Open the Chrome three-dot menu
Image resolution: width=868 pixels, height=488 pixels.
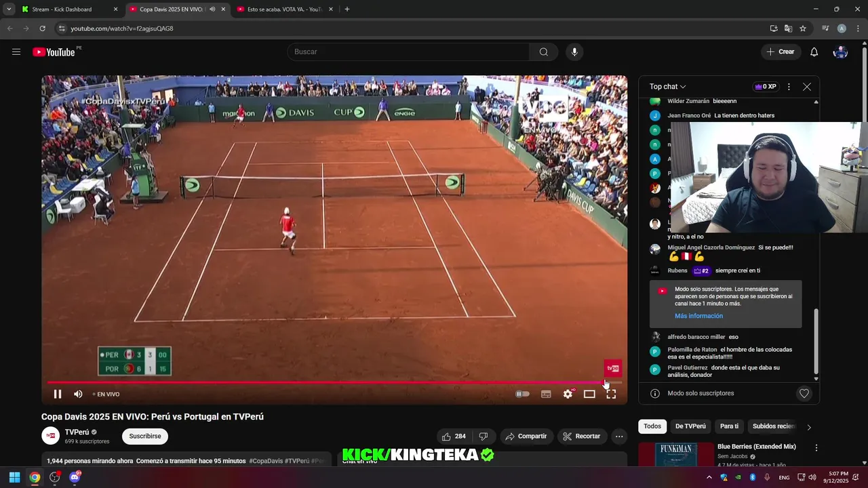click(857, 28)
